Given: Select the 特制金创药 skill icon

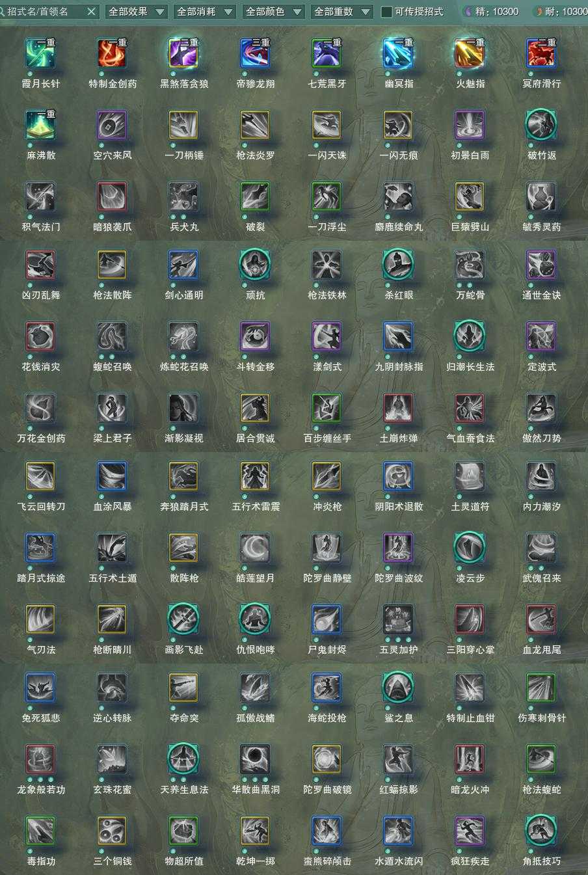Looking at the screenshot, I should click(x=112, y=53).
